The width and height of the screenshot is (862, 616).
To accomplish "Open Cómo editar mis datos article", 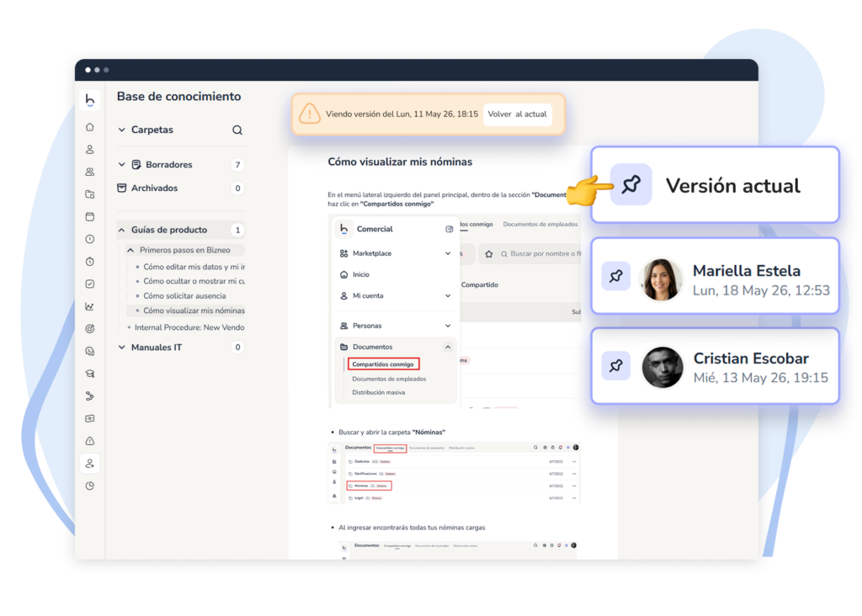I will [x=194, y=267].
